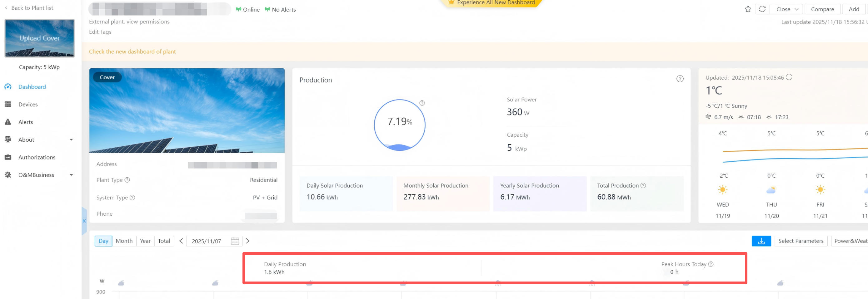
Task: Click the download chart data icon
Action: 761,241
